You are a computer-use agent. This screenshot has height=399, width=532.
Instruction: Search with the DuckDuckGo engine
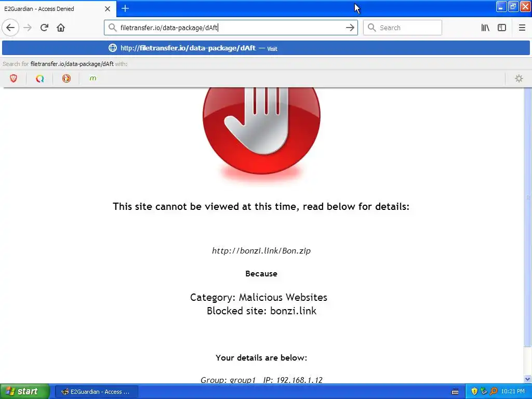coord(66,78)
